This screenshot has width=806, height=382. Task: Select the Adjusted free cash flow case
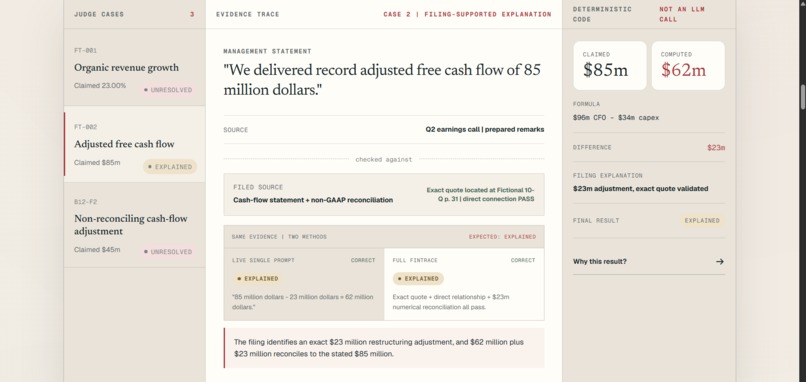[x=134, y=144]
